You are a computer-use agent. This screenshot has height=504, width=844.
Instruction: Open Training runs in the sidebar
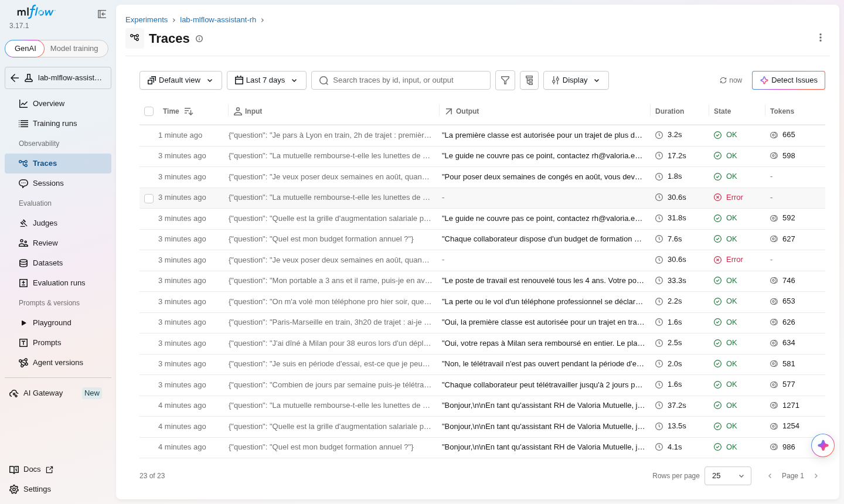[57, 124]
